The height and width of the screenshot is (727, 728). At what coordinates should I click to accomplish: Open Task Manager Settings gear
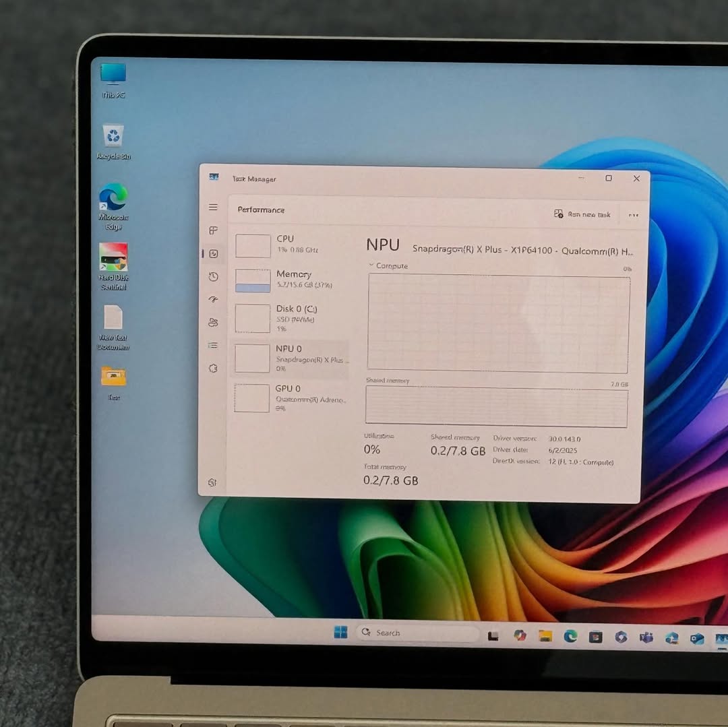tap(212, 482)
